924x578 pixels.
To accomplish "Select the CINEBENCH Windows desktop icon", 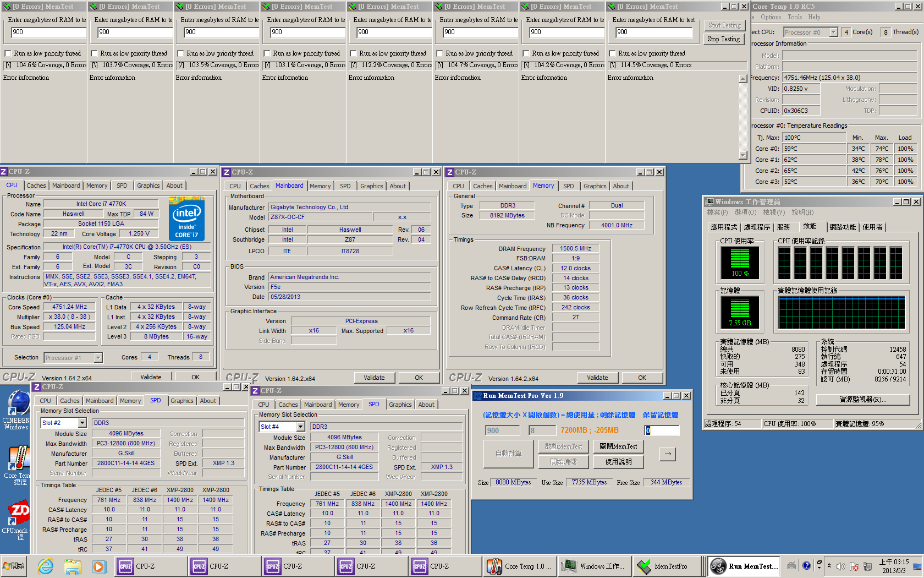I will click(16, 410).
